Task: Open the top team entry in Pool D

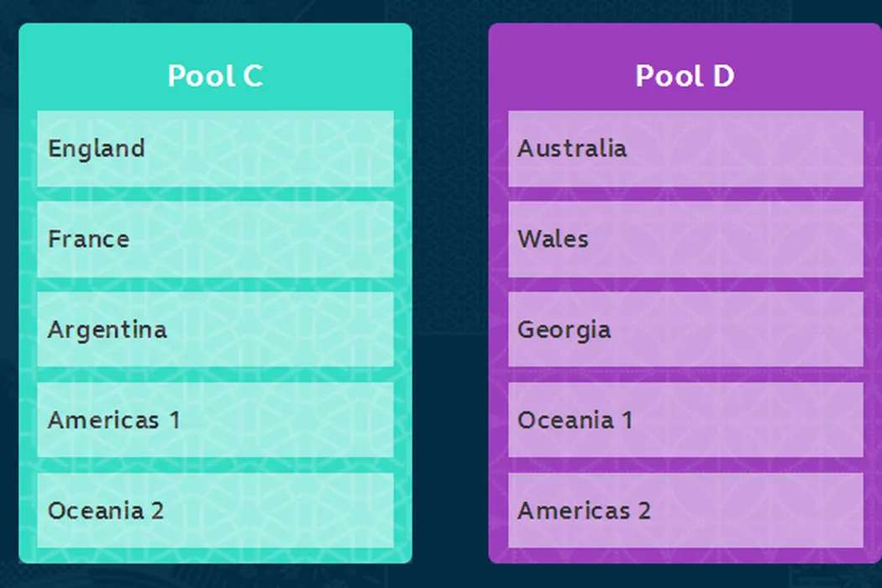Action: click(x=685, y=149)
